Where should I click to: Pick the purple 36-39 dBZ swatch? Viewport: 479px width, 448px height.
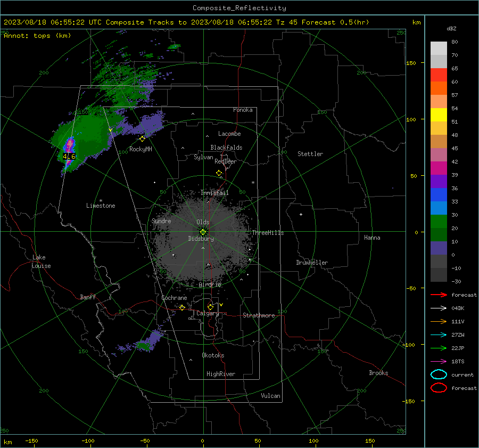click(439, 182)
